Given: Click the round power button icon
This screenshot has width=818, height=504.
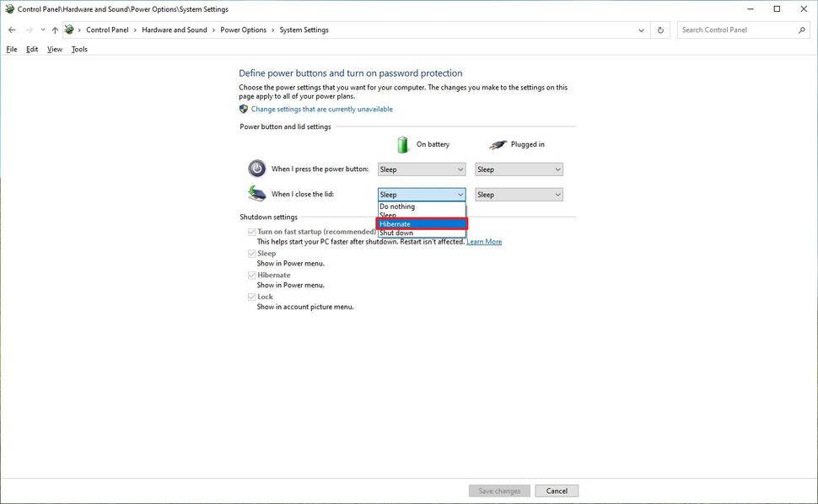Looking at the screenshot, I should 256,168.
